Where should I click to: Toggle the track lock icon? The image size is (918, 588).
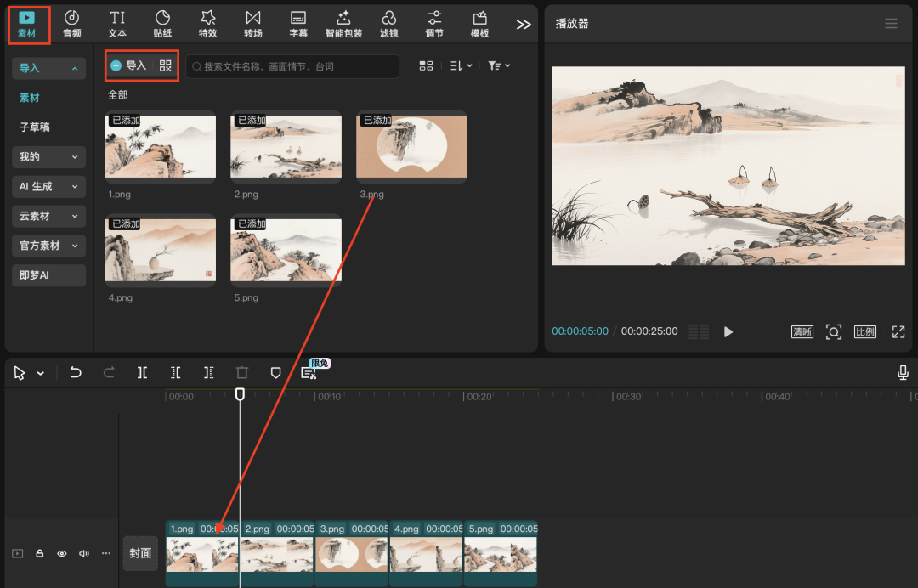point(40,553)
